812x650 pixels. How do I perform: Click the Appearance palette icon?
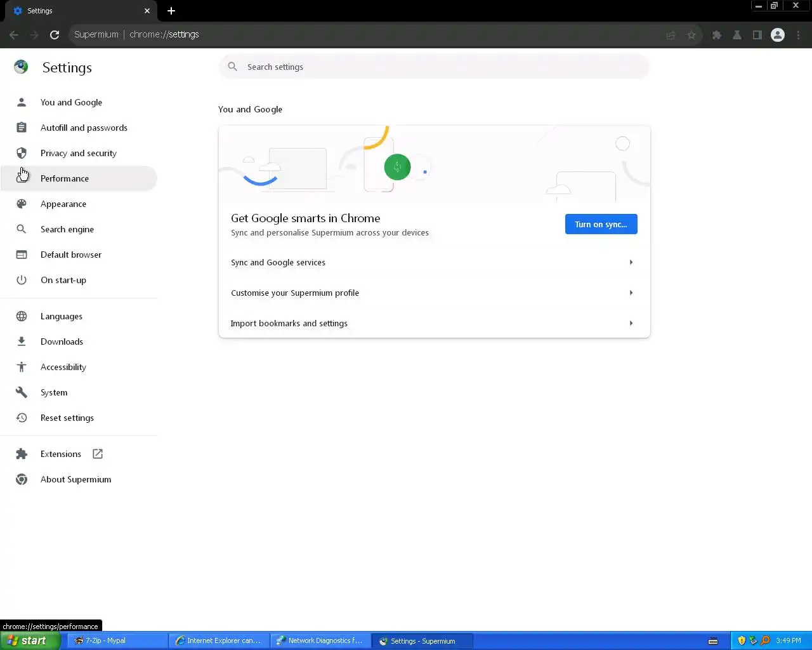[22, 204]
